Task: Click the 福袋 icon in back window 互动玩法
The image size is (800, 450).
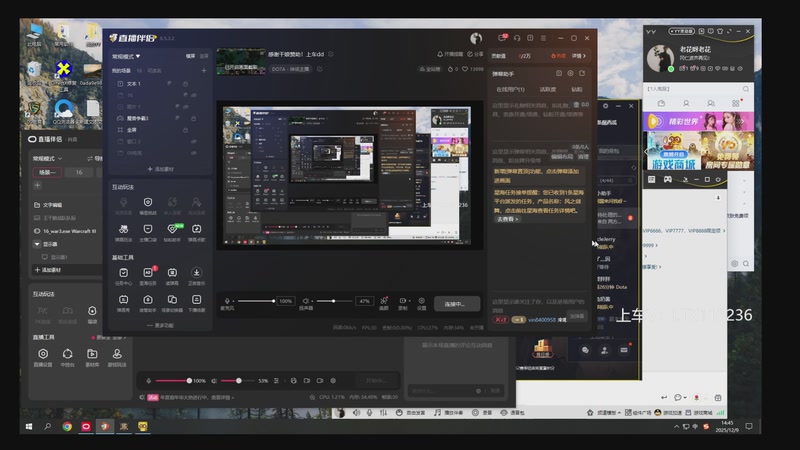Action: pos(92,311)
